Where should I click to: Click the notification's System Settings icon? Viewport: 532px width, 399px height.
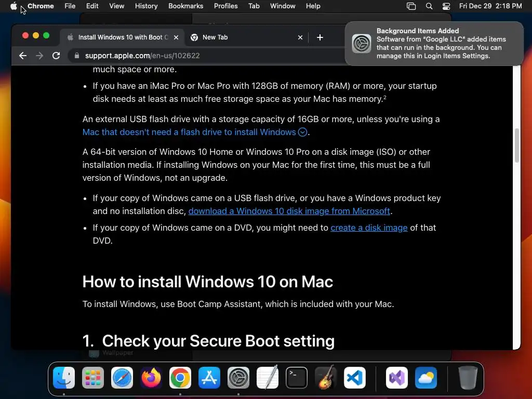click(362, 44)
